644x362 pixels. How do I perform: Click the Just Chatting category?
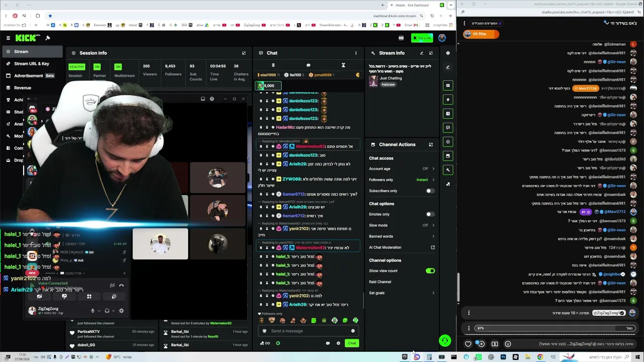tap(391, 78)
